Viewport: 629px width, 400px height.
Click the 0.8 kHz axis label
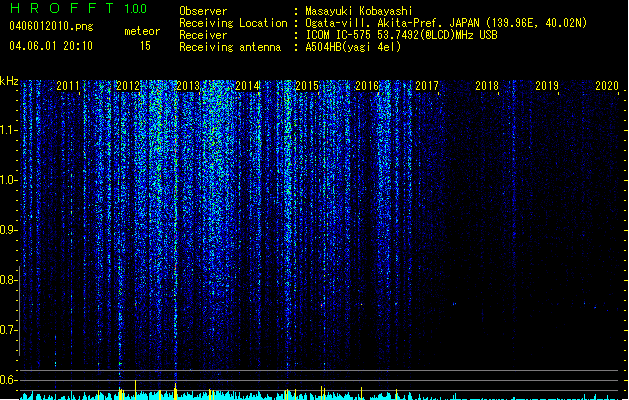coord(8,280)
